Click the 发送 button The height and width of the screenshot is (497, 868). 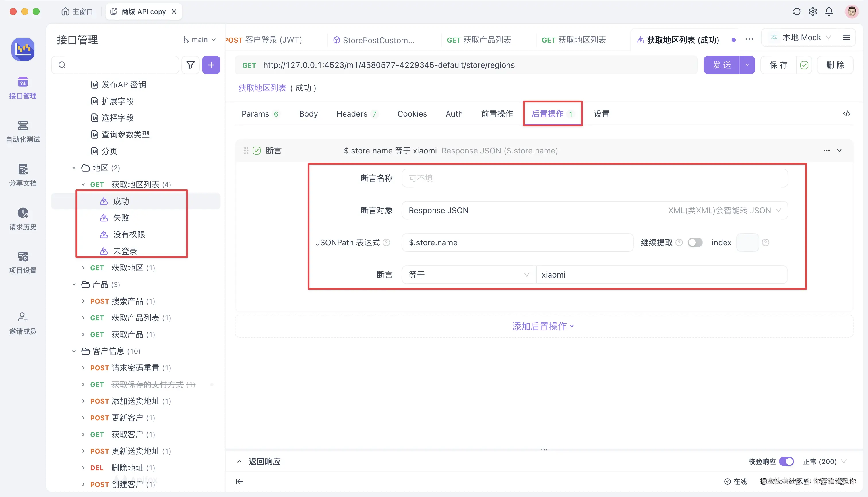coord(722,65)
